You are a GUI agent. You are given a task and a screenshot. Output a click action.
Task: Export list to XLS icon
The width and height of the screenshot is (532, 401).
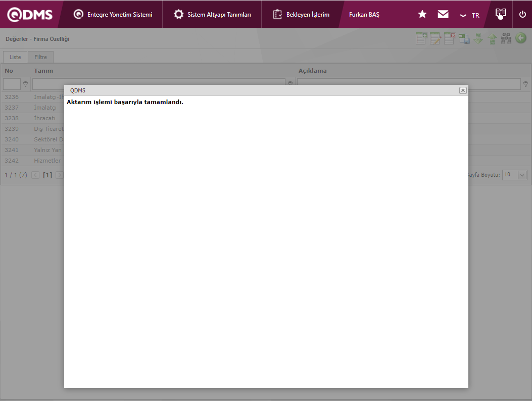point(464,38)
